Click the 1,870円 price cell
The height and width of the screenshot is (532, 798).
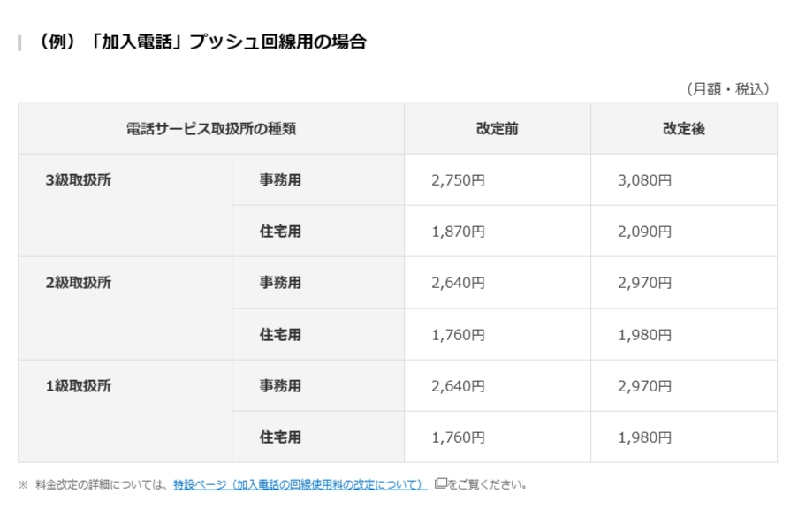pos(459,232)
